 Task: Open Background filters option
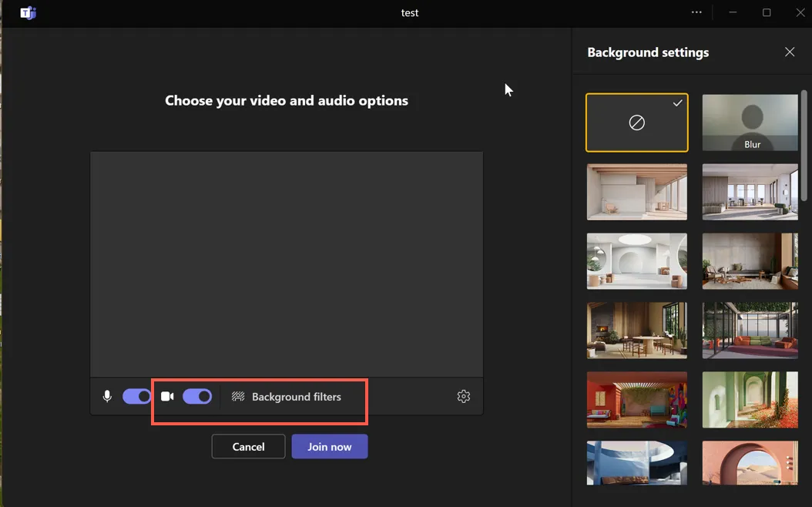287,397
